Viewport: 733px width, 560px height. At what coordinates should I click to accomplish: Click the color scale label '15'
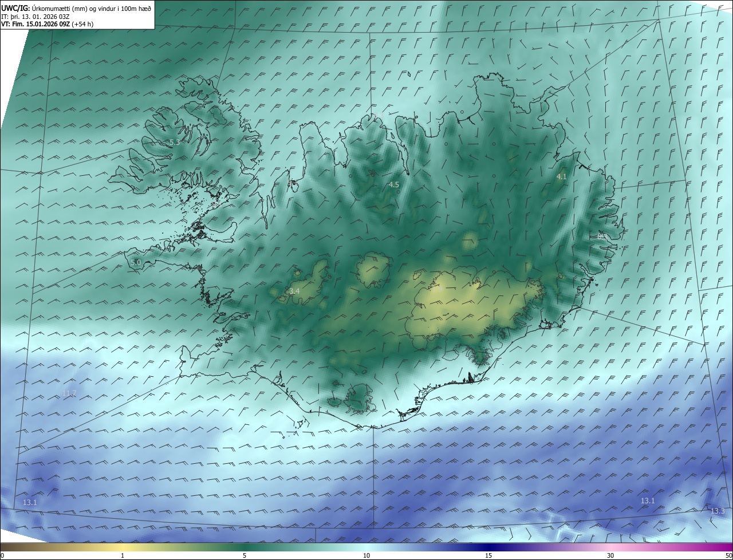[x=488, y=555]
